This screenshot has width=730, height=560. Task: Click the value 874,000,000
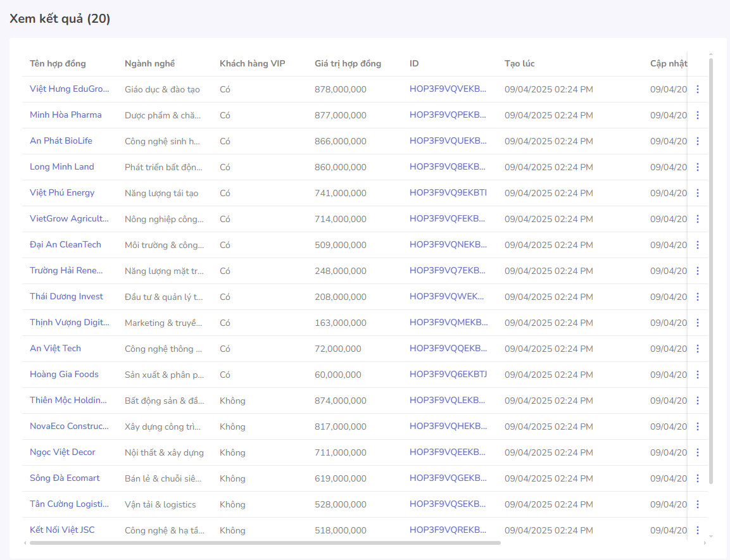coord(341,401)
